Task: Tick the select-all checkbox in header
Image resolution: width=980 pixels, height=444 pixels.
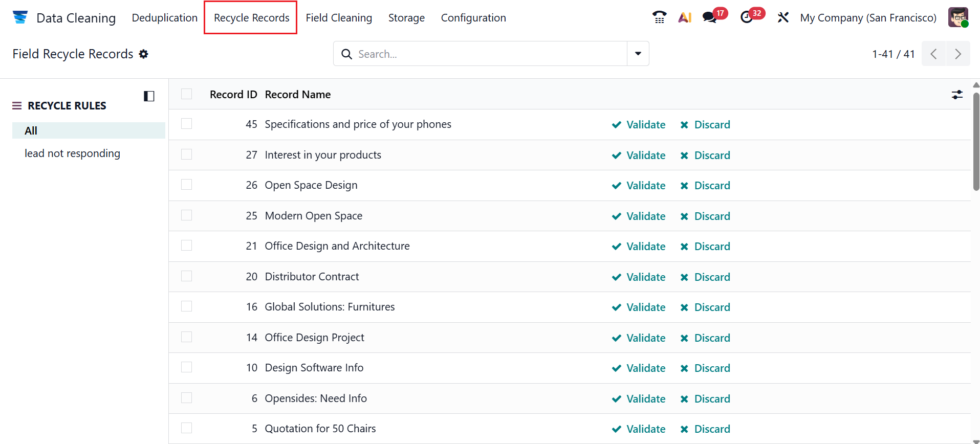Action: coord(187,94)
